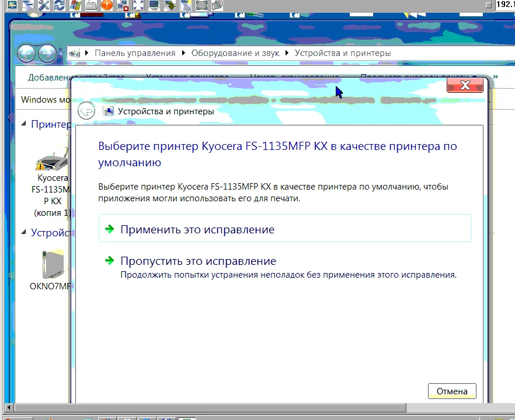
Task: Click 'Пропустить это исправление' option
Action: [x=198, y=261]
